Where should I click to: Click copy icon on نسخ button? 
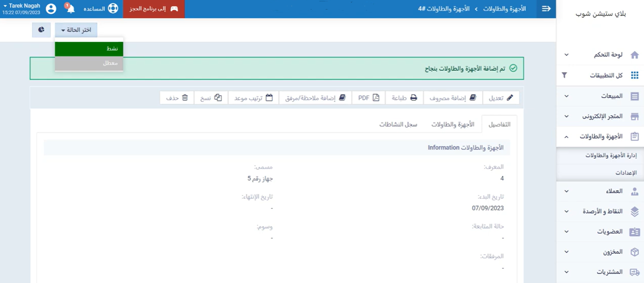(x=218, y=98)
